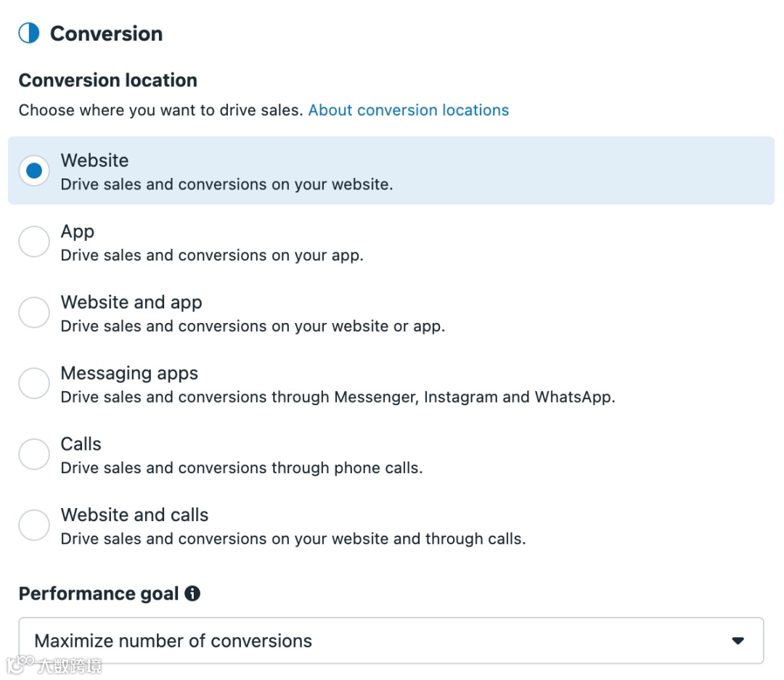This screenshot has width=784, height=680.
Task: Click the half-circle Conversion section icon
Action: [29, 33]
